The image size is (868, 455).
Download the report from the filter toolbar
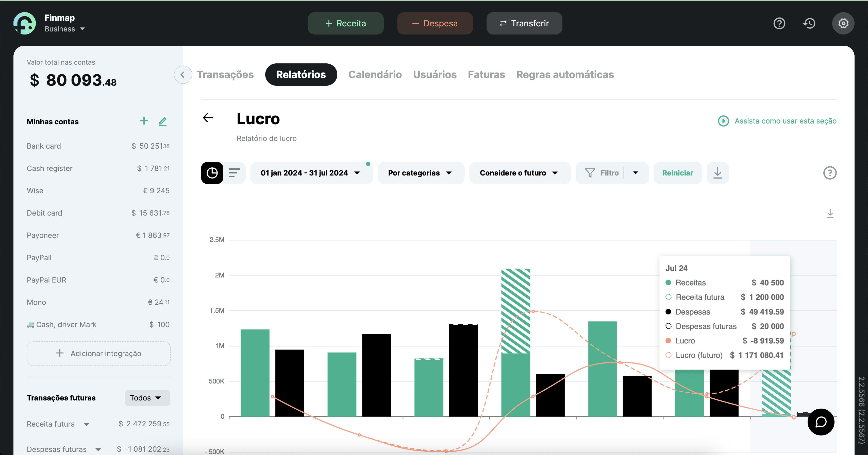pos(717,173)
